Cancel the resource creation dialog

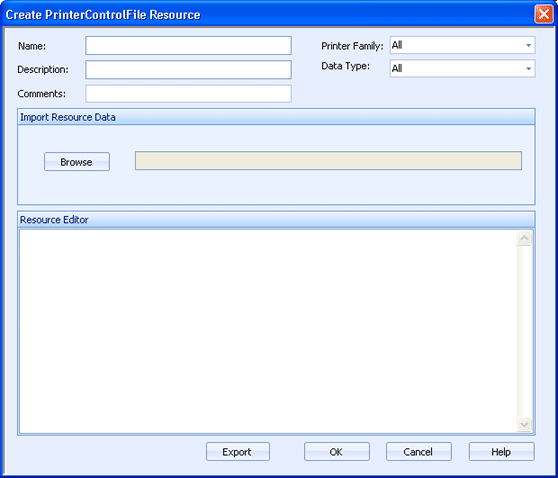[419, 452]
